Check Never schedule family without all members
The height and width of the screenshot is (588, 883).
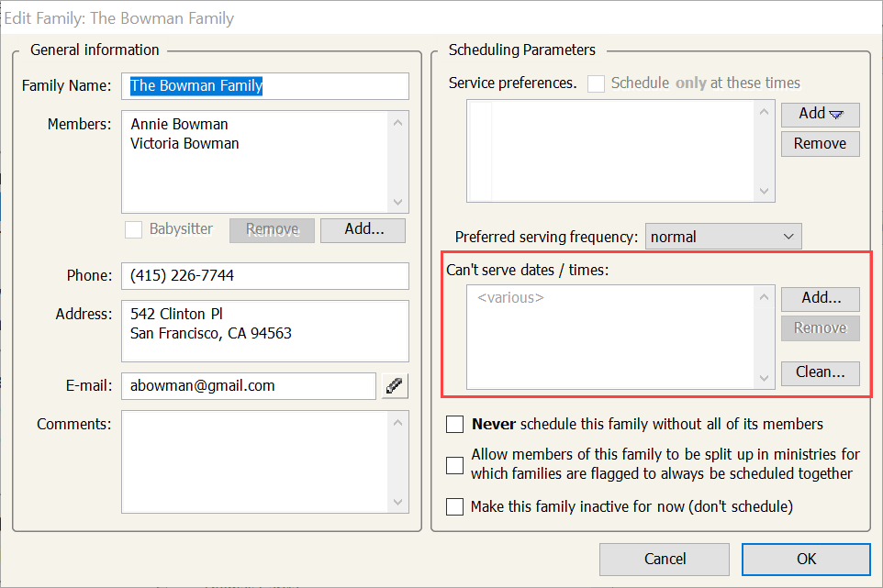click(455, 425)
